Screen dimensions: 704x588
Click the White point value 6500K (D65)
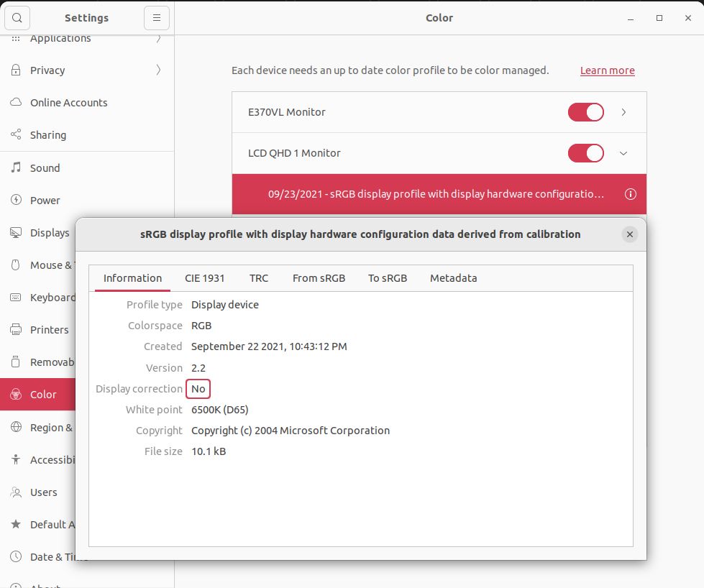coord(219,410)
